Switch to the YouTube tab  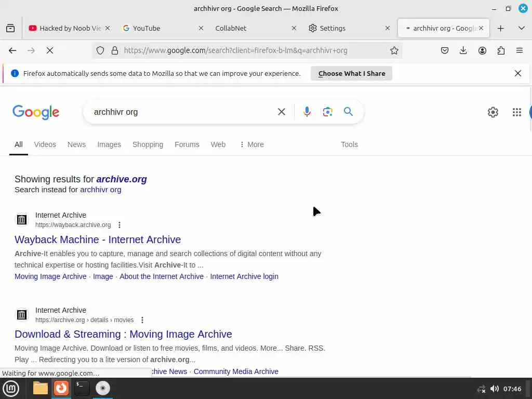click(x=147, y=28)
